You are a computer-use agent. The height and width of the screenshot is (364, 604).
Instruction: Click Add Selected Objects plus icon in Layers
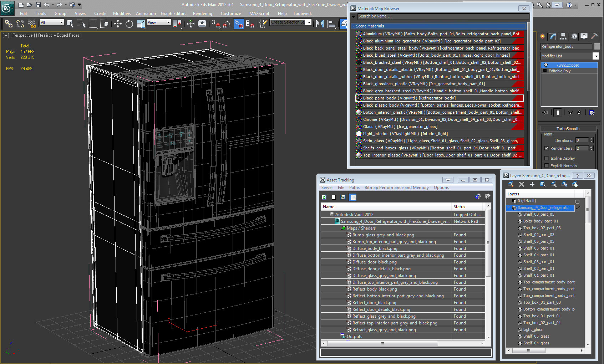(x=532, y=184)
